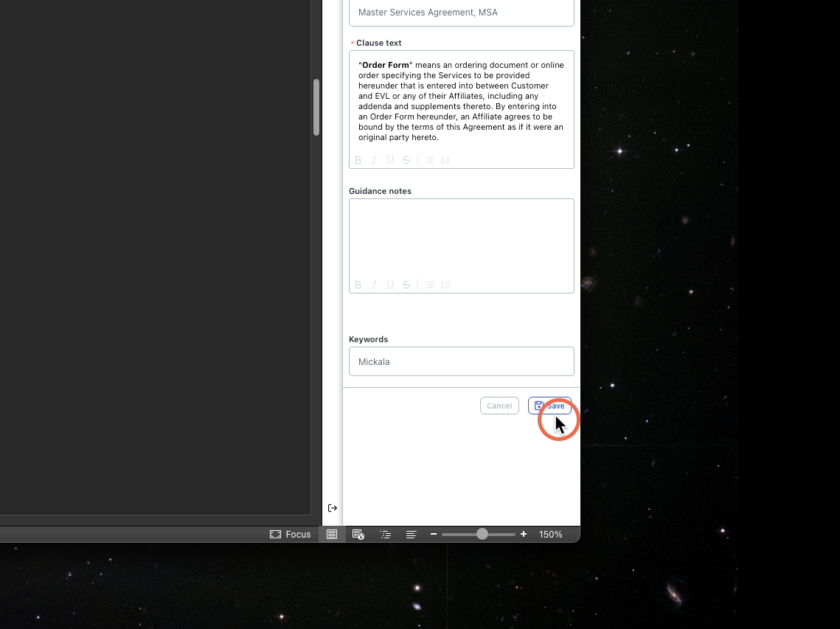Toggle strikethrough in Clause text toolbar
This screenshot has height=629, width=840.
(406, 160)
